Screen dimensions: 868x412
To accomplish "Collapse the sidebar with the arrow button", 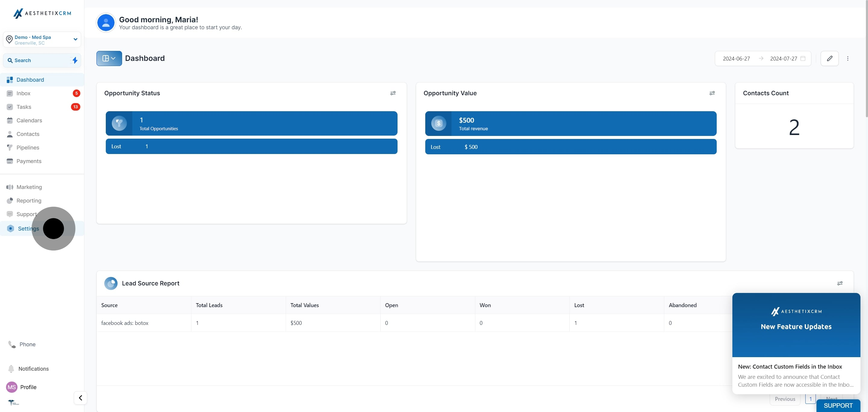I will point(80,398).
